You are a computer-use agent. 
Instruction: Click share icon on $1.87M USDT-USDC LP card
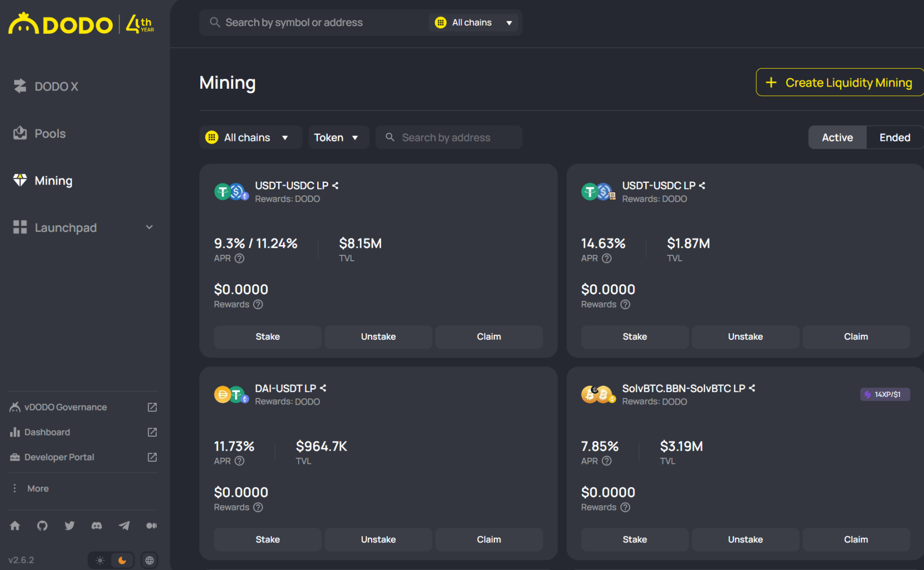tap(702, 186)
